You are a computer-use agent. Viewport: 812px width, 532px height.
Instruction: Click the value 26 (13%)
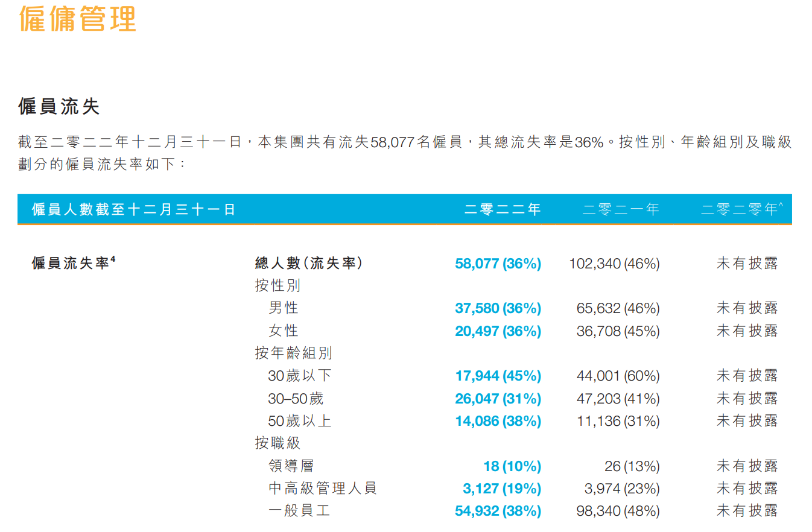click(632, 466)
